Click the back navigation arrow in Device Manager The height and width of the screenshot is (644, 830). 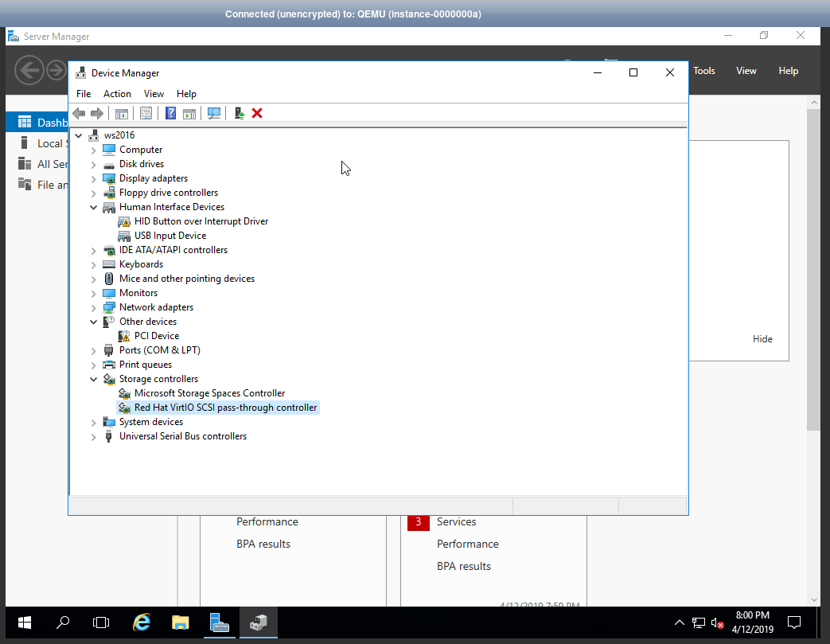click(x=78, y=113)
